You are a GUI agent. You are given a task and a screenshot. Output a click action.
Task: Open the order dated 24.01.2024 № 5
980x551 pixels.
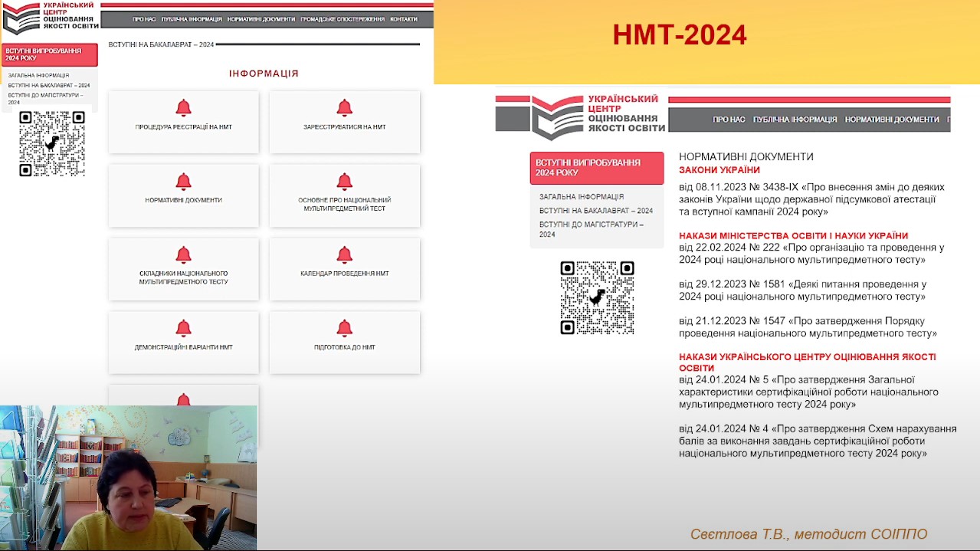tap(808, 392)
